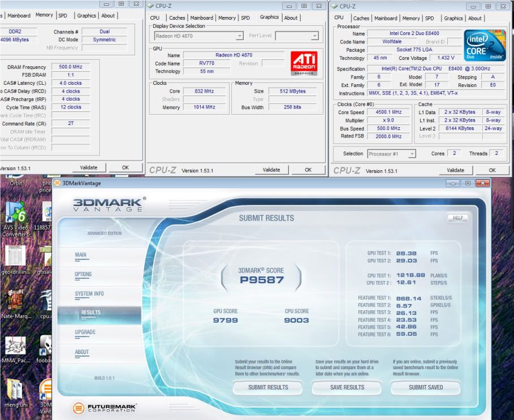The width and height of the screenshot is (514, 420).
Task: Click the Futuremark Corporation logo
Action: click(105, 408)
